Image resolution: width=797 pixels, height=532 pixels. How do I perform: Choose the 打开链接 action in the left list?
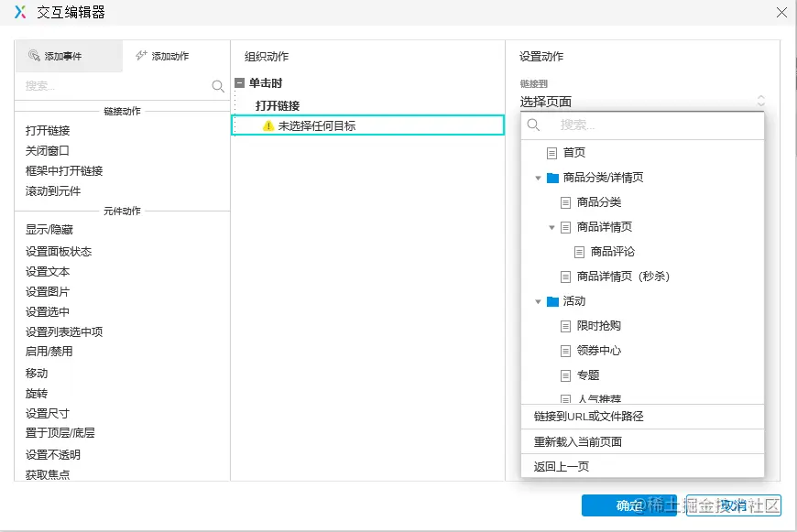48,131
